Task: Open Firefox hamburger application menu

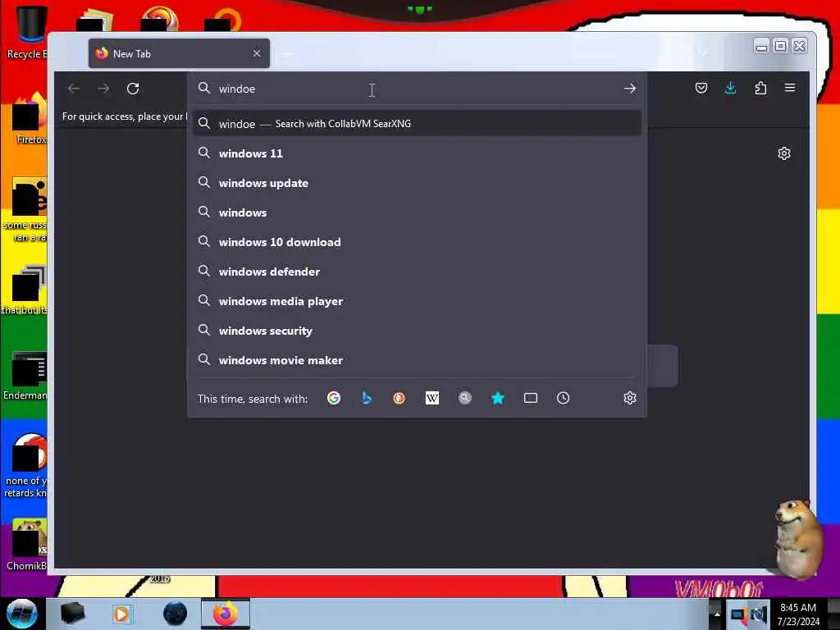Action: coord(790,87)
